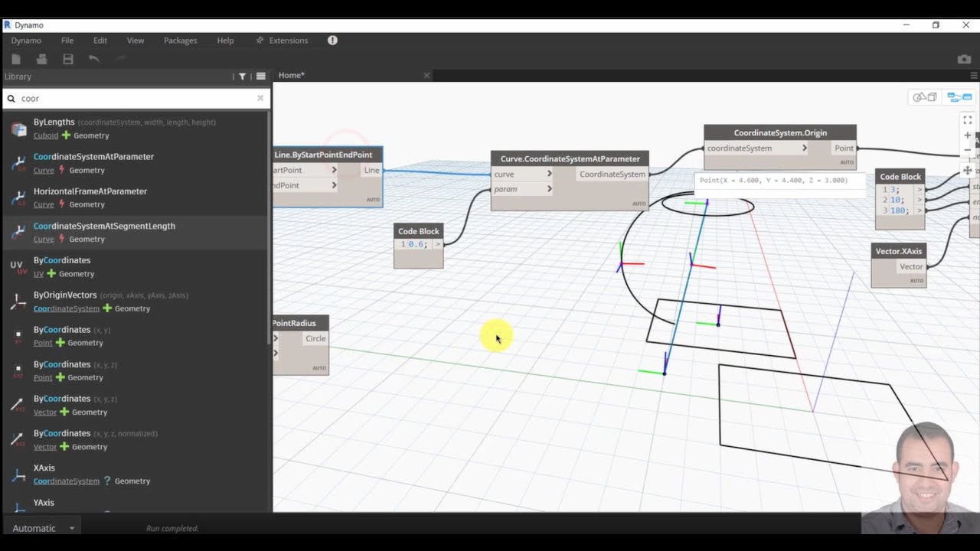The height and width of the screenshot is (551, 980).
Task: Click the Point ByCoordinates (x, y) icon
Action: pyautogui.click(x=18, y=336)
